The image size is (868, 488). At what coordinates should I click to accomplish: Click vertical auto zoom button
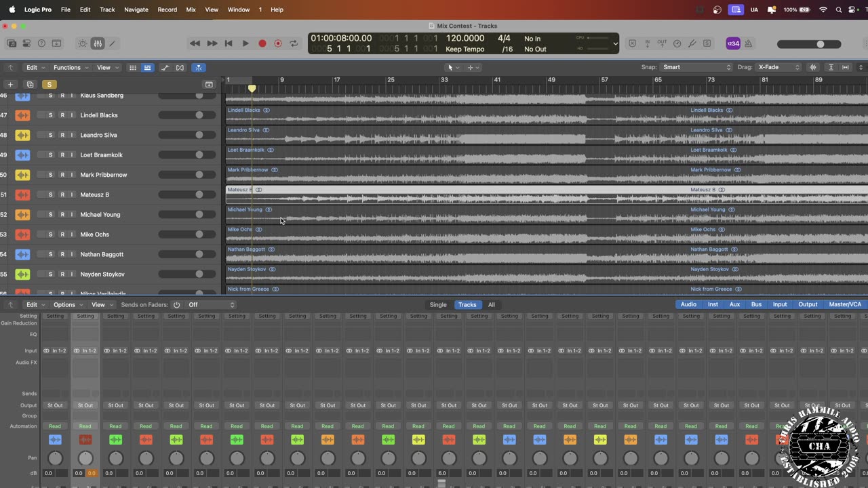coord(831,67)
